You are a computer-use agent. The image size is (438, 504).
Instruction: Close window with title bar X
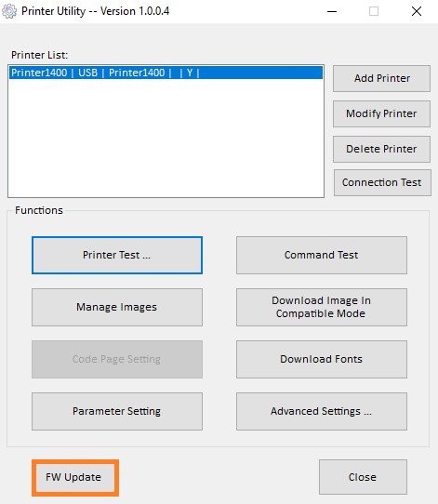pyautogui.click(x=417, y=11)
